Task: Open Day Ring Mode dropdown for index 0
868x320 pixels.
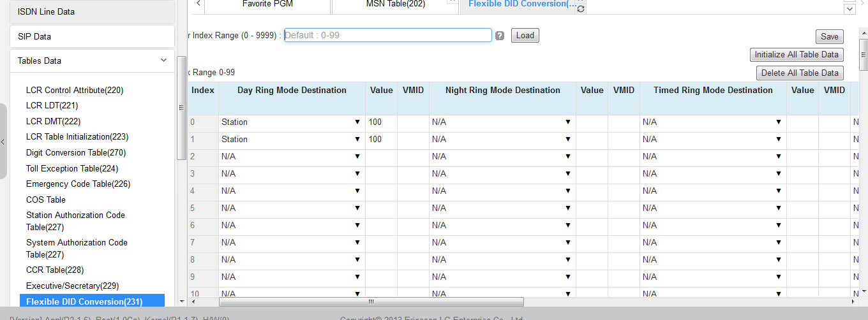Action: (x=292, y=122)
